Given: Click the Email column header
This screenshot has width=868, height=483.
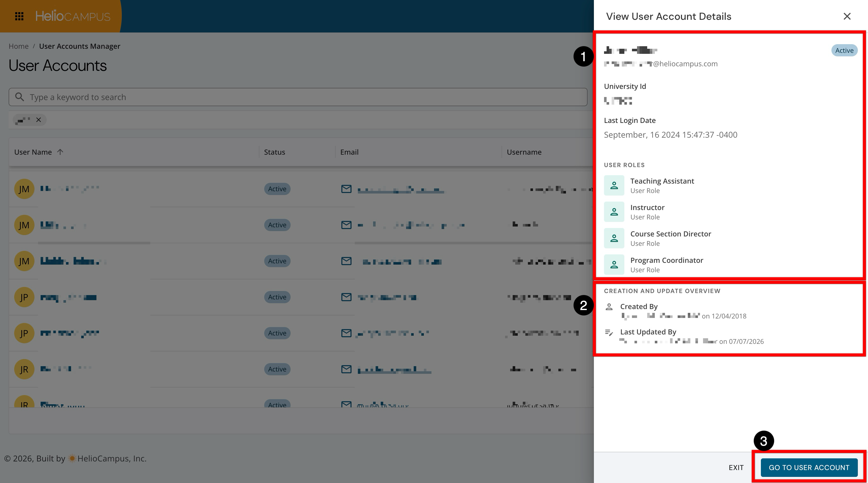Looking at the screenshot, I should coord(349,152).
